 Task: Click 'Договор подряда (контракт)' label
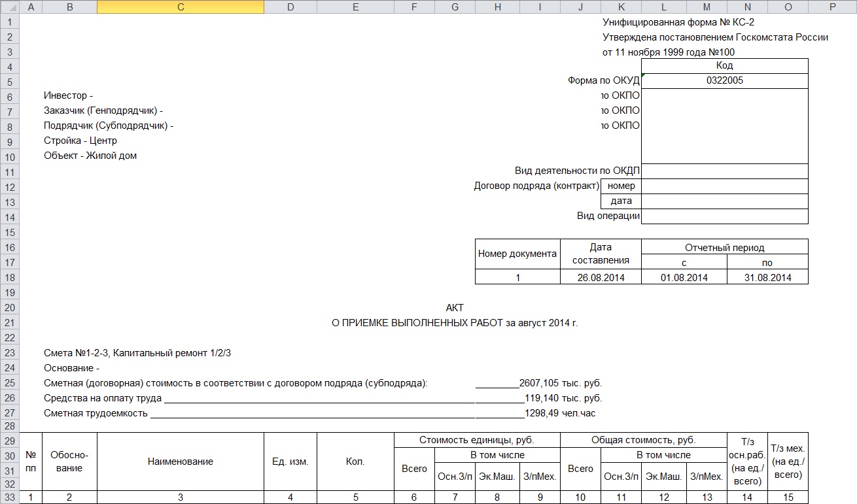pyautogui.click(x=536, y=186)
